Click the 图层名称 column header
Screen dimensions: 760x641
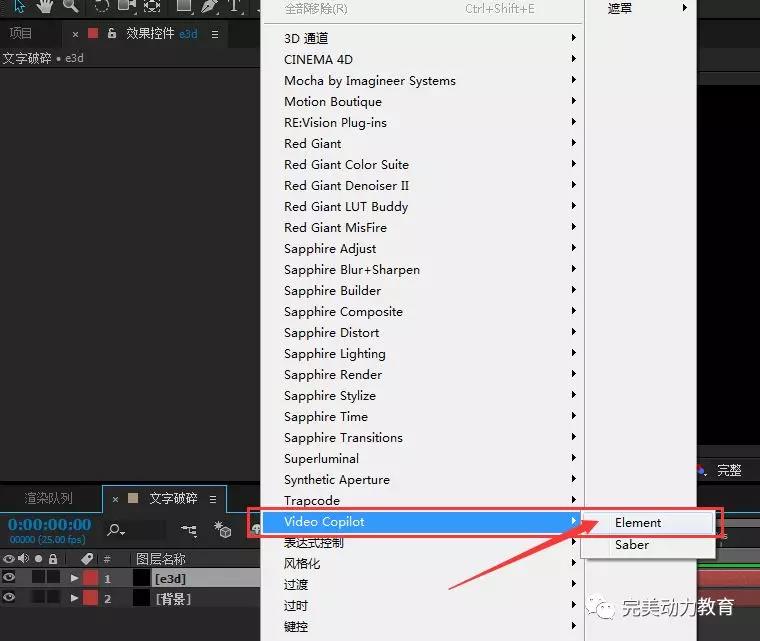pos(160,559)
